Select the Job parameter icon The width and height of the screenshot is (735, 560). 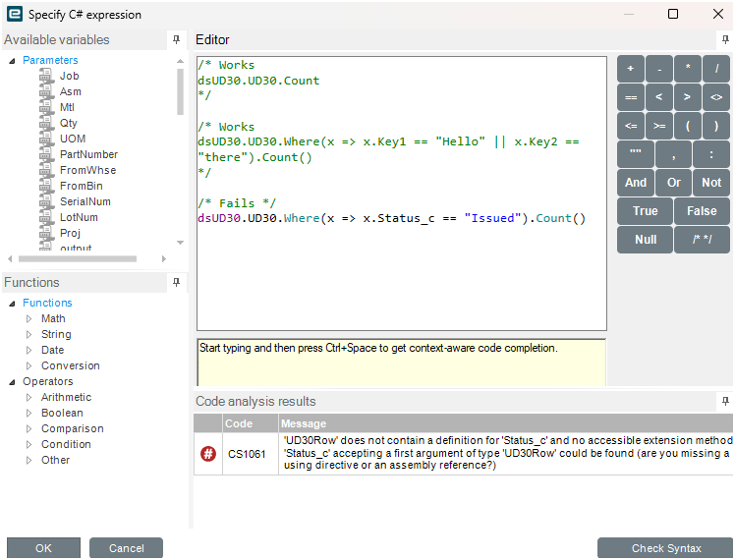click(x=46, y=76)
